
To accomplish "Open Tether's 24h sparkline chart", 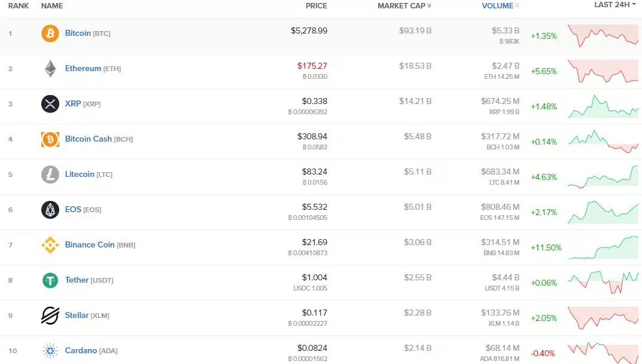I will 603,283.
